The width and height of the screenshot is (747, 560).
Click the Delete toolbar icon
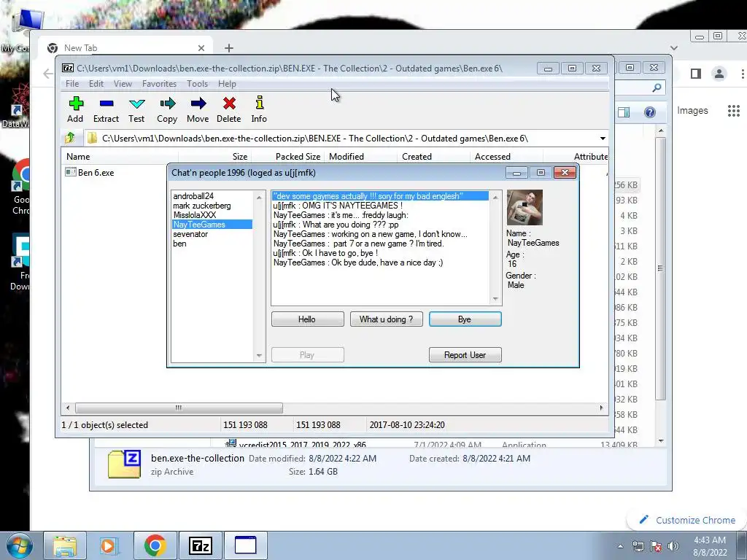(229, 104)
